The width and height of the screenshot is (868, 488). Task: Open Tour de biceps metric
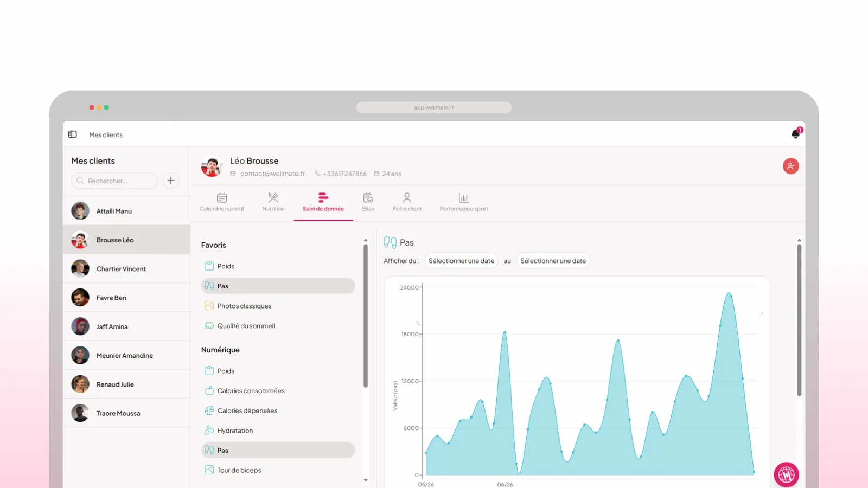(278, 470)
